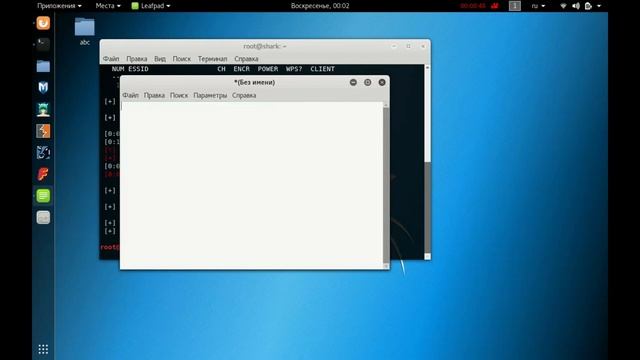This screenshot has height=360, width=640.
Task: Open the Files manager dock icon
Action: 43,66
